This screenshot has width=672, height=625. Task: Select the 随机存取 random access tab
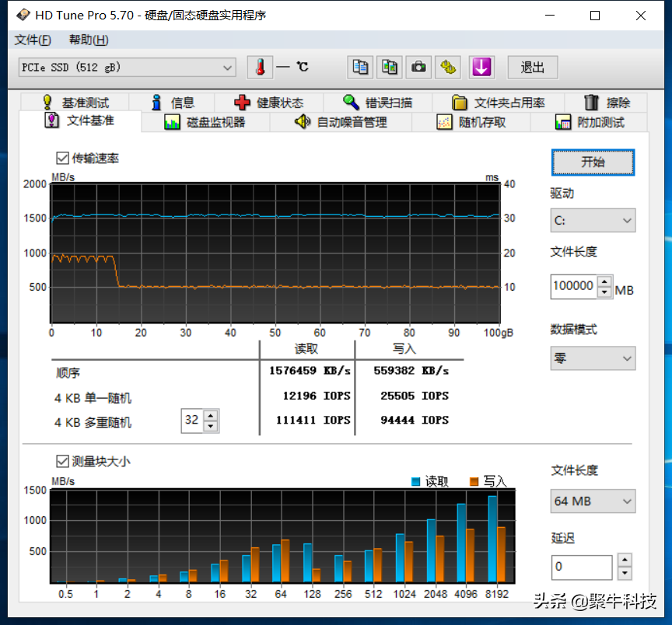click(471, 122)
